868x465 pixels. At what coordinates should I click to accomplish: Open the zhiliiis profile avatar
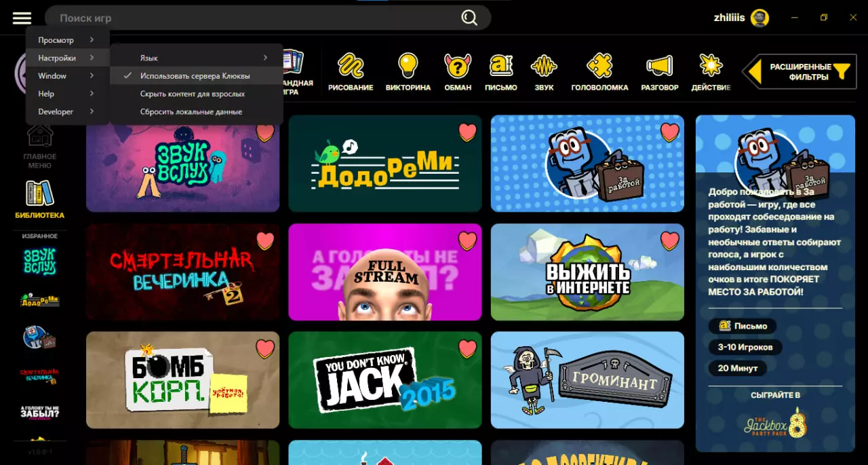pyautogui.click(x=759, y=18)
